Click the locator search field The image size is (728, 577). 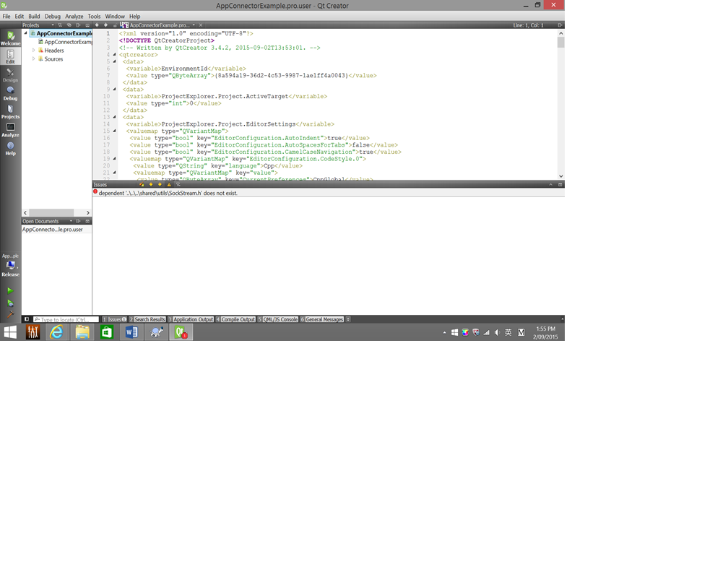click(x=66, y=319)
